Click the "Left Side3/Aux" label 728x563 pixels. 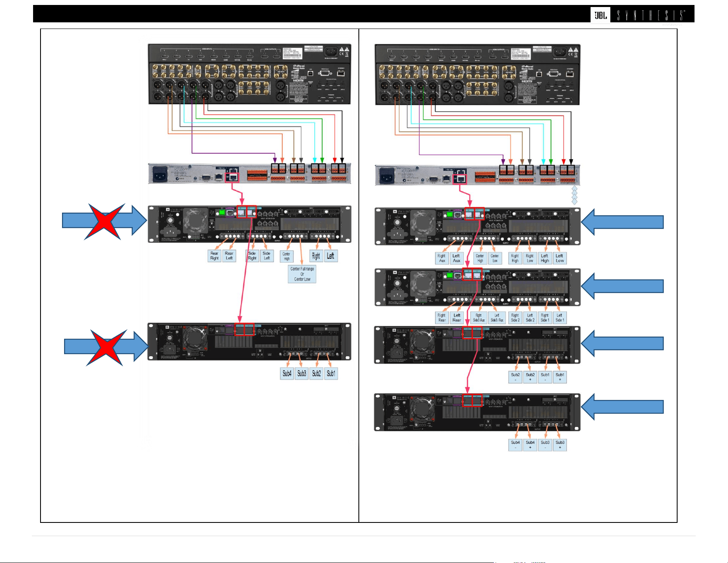(x=497, y=318)
